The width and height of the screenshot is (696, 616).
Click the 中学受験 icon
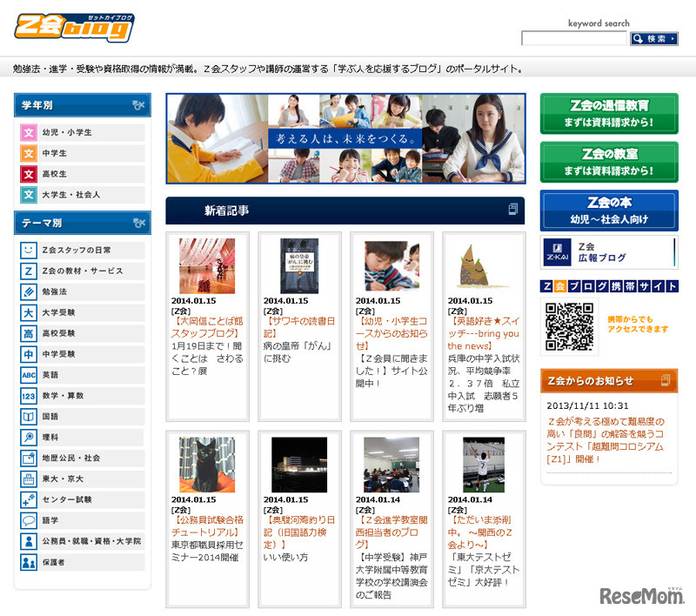tap(29, 354)
